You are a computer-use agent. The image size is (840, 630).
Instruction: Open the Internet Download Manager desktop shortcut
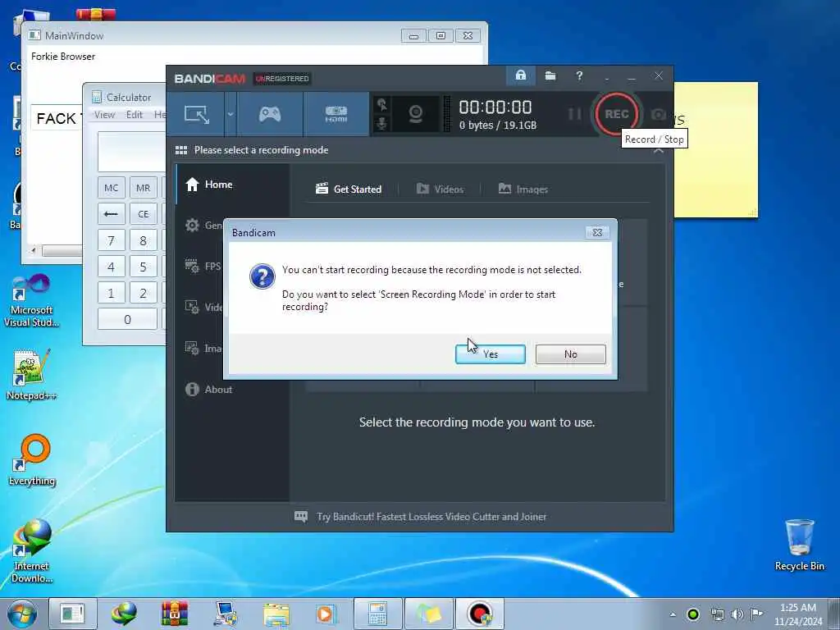coord(32,550)
